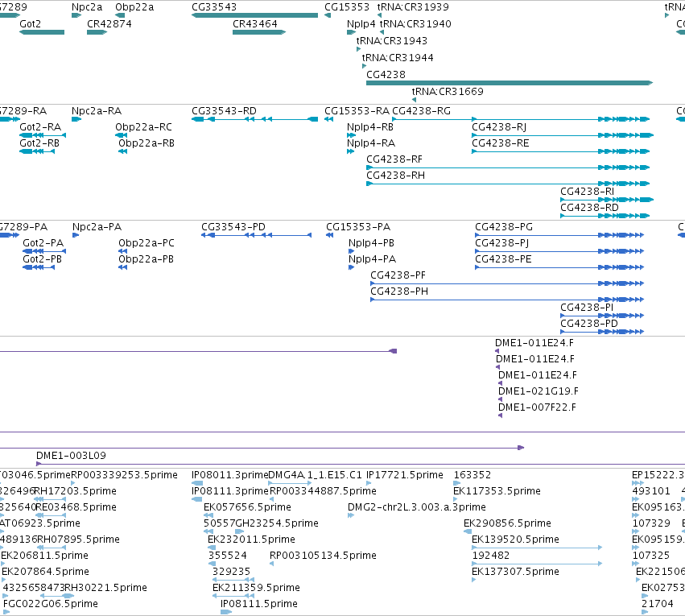Click the DME1-021G19.F clone label
The image size is (685, 616).
(539, 391)
